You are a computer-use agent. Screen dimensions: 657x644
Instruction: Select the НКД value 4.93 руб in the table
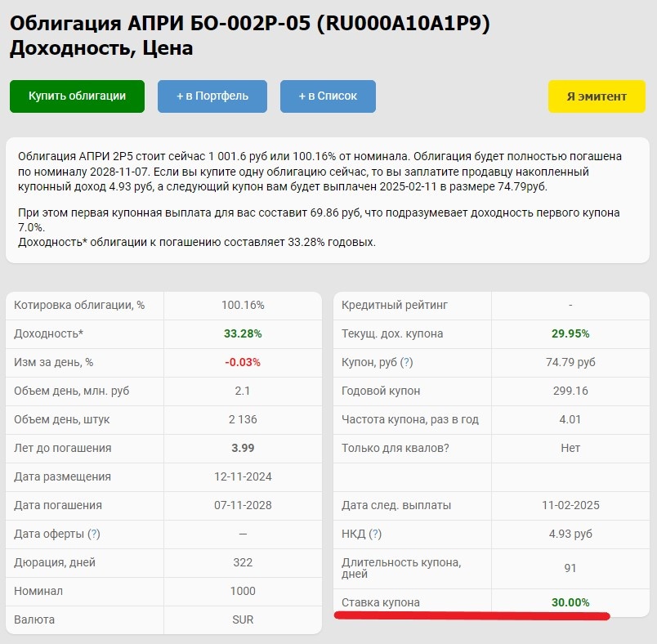pyautogui.click(x=570, y=534)
